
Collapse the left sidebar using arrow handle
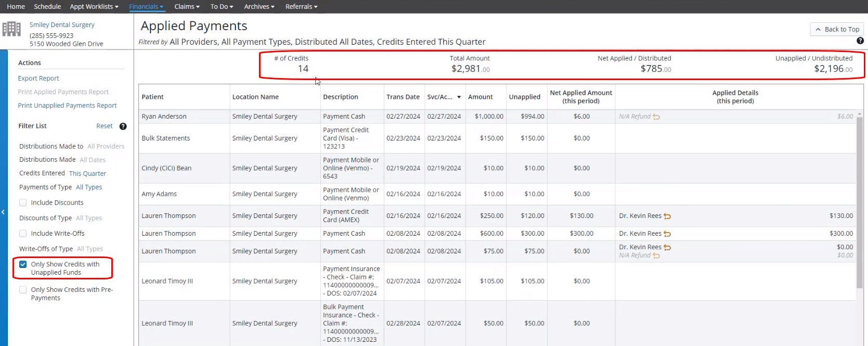click(3, 212)
